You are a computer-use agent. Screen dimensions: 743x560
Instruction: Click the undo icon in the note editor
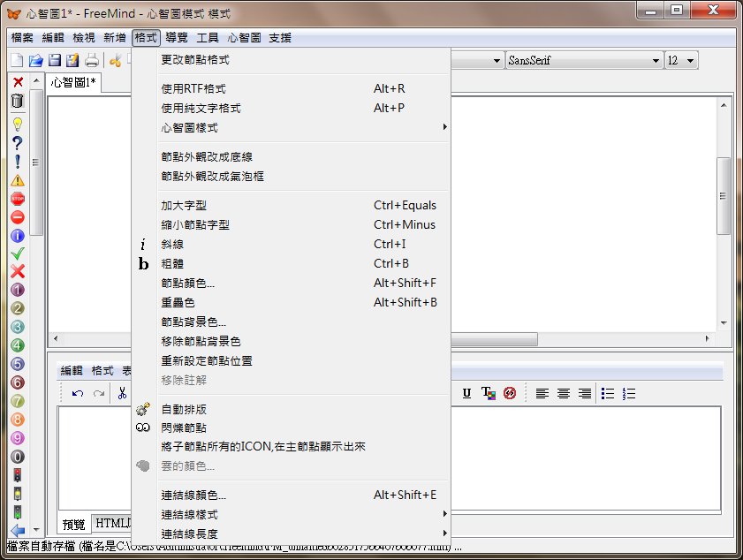coord(78,393)
